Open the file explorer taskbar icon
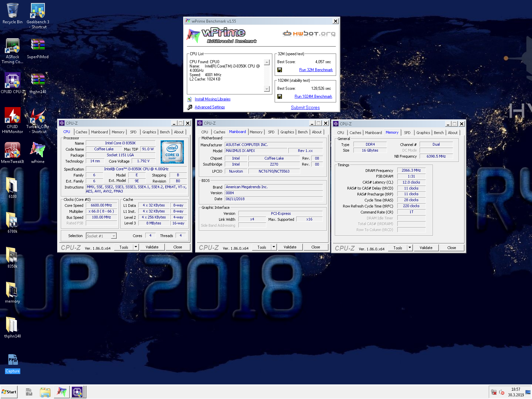 tap(45, 392)
